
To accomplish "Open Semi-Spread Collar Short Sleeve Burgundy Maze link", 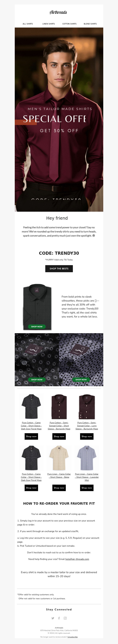I will click(x=59, y=426).
